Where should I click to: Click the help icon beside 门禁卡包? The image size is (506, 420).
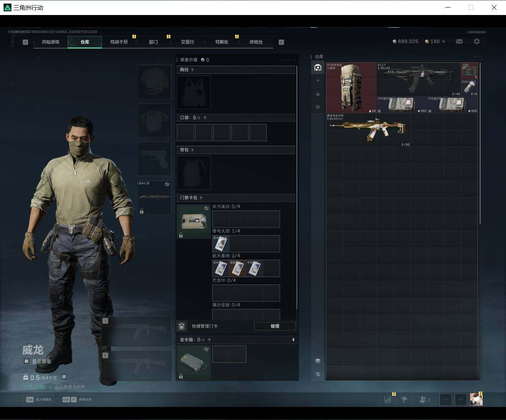tap(201, 198)
